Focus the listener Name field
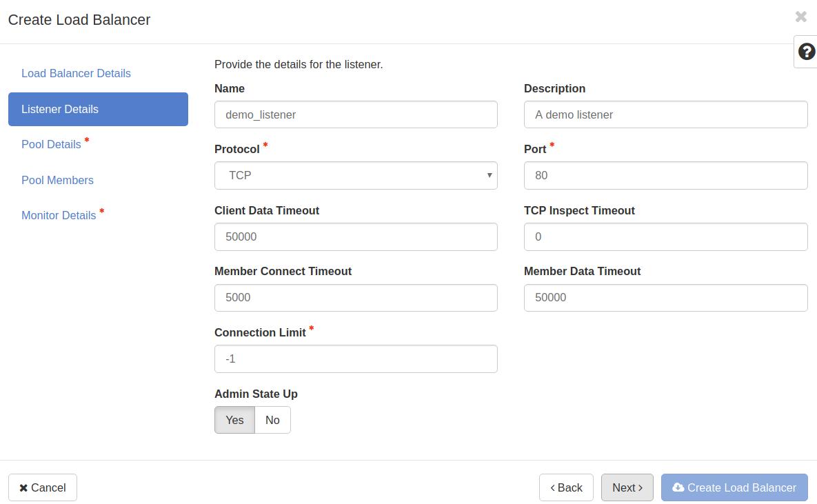 [356, 114]
